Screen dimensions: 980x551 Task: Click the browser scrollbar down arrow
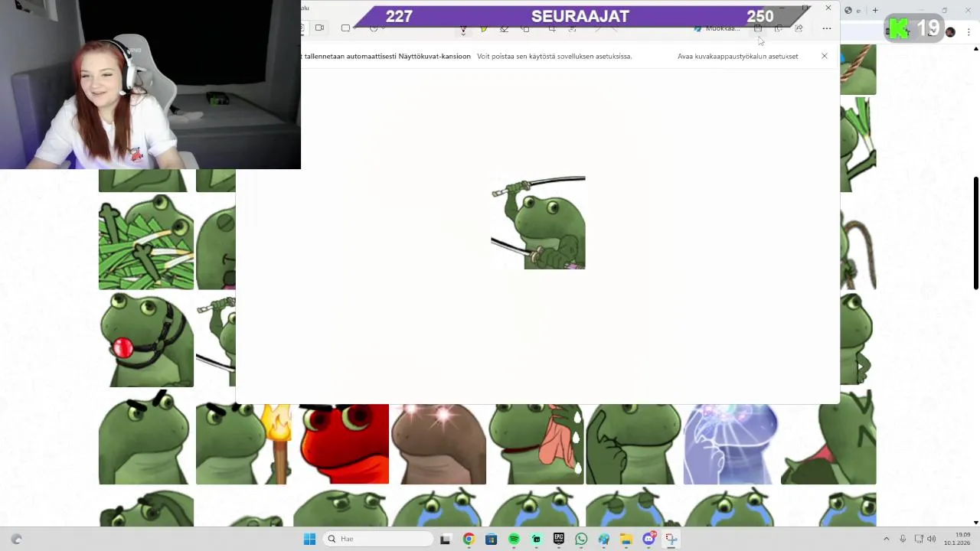click(x=976, y=522)
